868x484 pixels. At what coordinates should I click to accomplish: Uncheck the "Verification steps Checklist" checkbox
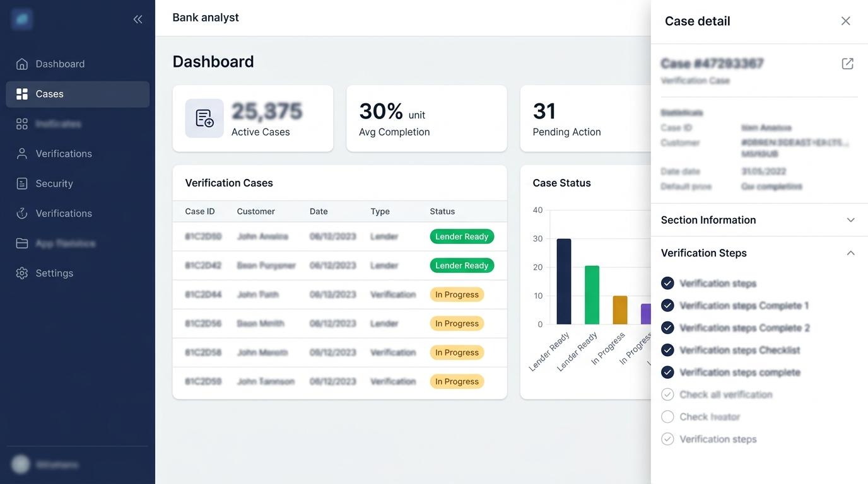point(667,350)
